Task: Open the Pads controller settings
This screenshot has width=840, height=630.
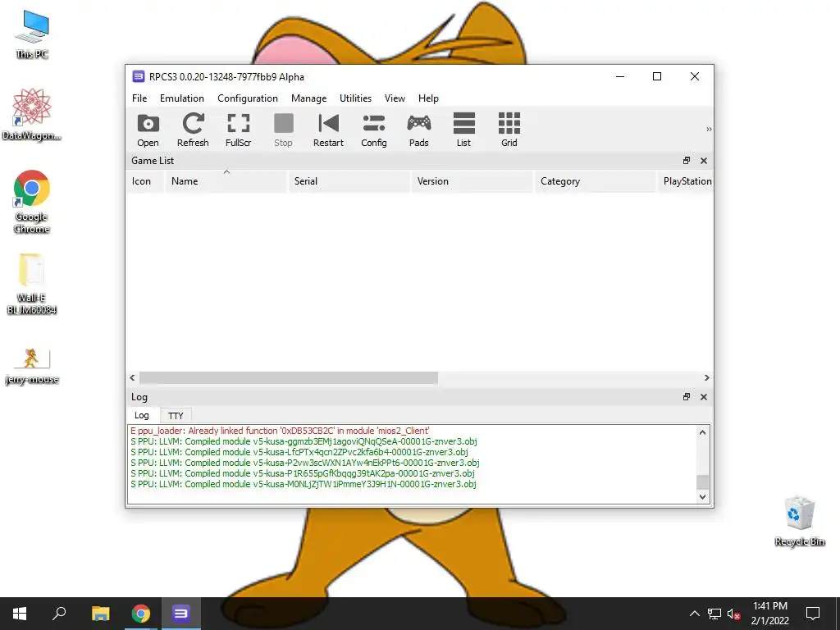Action: [x=419, y=130]
